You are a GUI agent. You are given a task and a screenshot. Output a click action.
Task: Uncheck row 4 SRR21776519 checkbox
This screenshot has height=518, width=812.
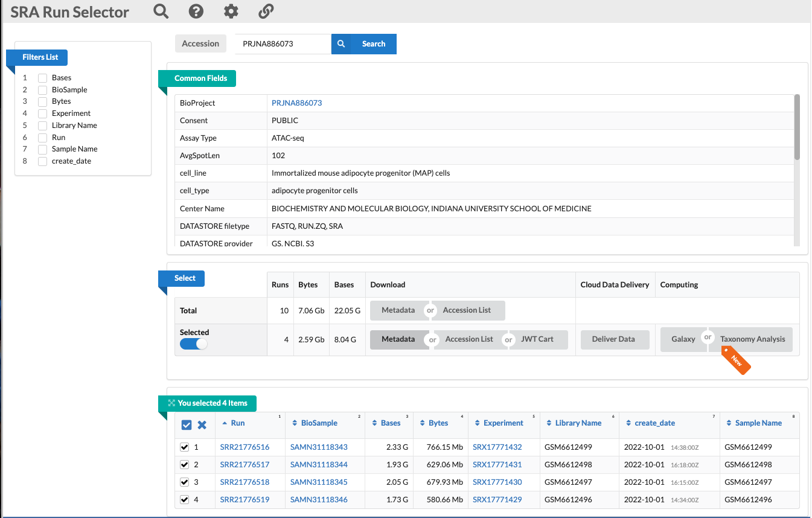(x=185, y=500)
